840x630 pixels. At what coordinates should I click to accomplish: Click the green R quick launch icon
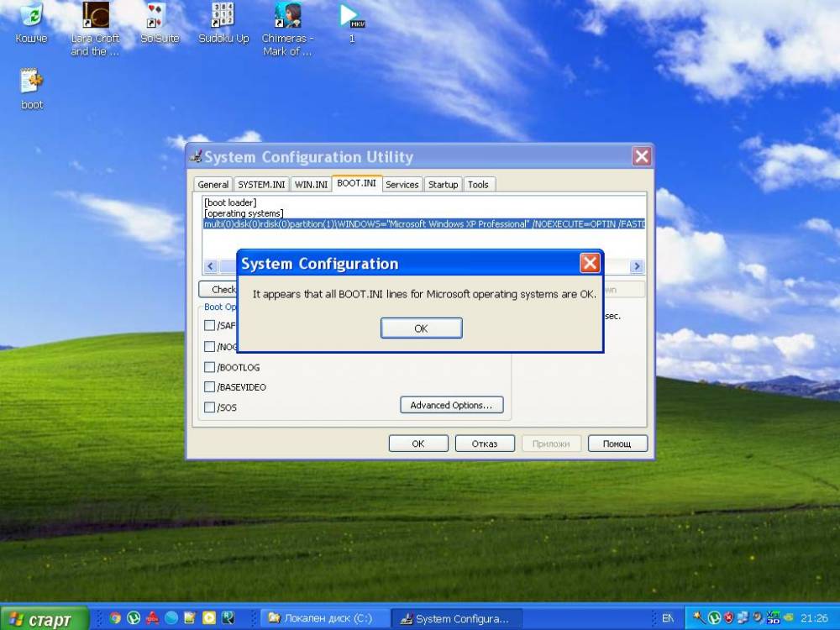pyautogui.click(x=228, y=617)
